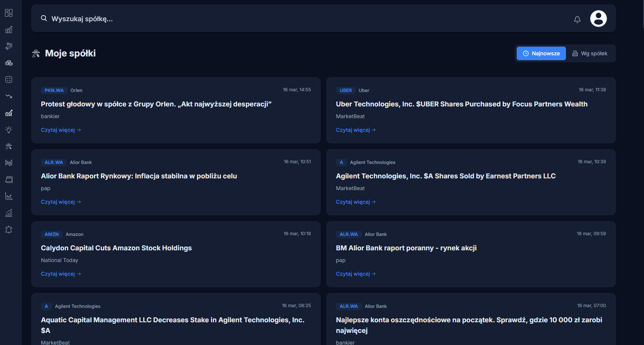The height and width of the screenshot is (345, 644).
Task: Select the candlestick chart sidebar icon
Action: coord(9,163)
